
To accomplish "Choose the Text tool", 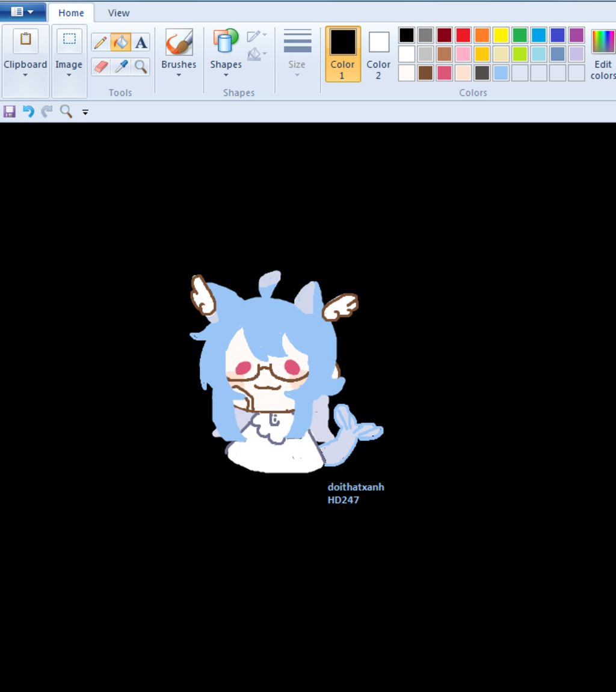I will point(141,42).
